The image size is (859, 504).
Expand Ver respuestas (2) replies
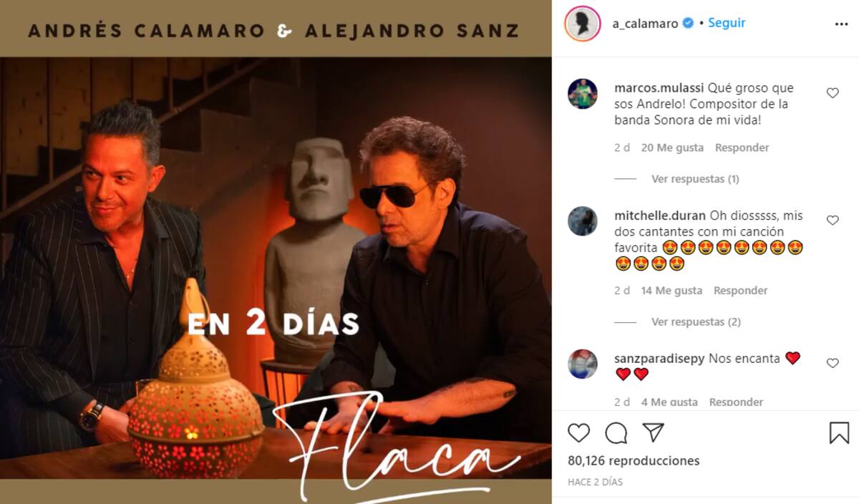pyautogui.click(x=696, y=322)
